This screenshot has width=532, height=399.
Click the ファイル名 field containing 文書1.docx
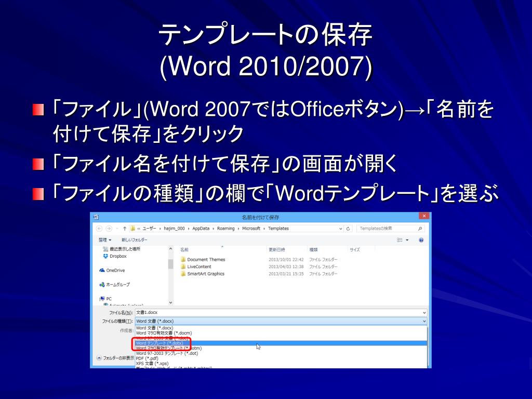[x=281, y=312]
